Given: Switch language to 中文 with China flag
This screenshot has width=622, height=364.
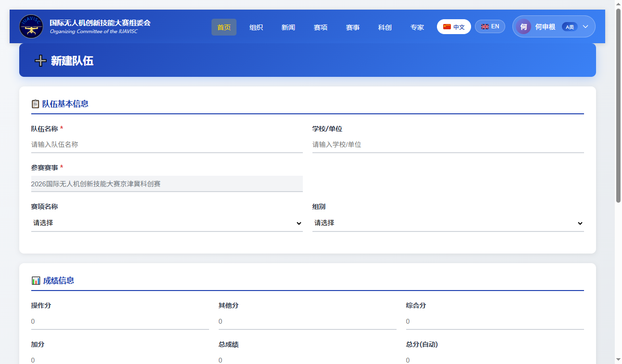Looking at the screenshot, I should pos(454,27).
